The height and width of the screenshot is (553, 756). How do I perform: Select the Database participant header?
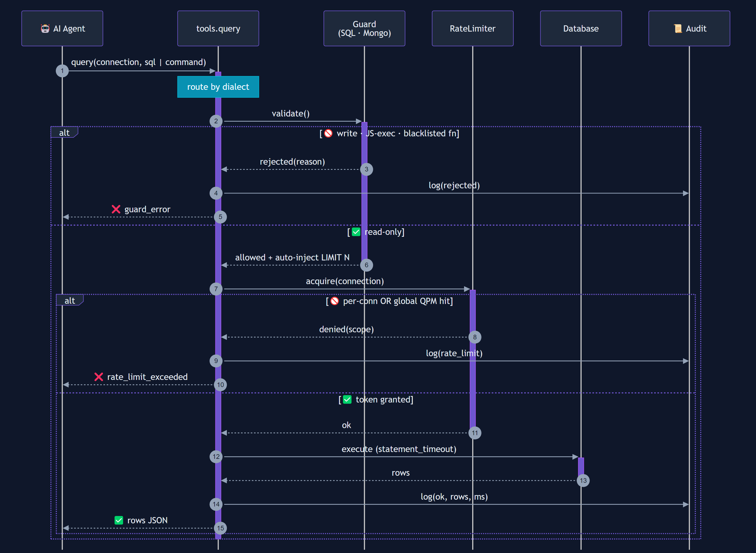[x=581, y=28]
